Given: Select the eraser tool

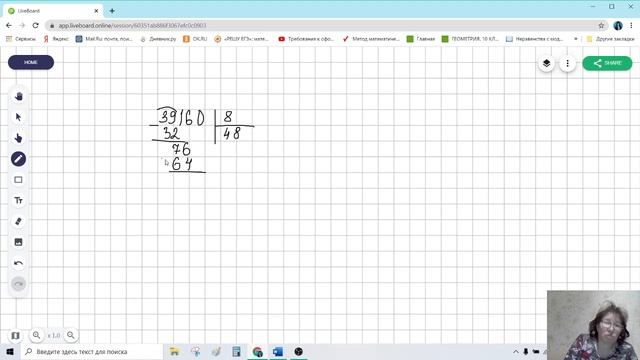Looking at the screenshot, I should coord(18,221).
